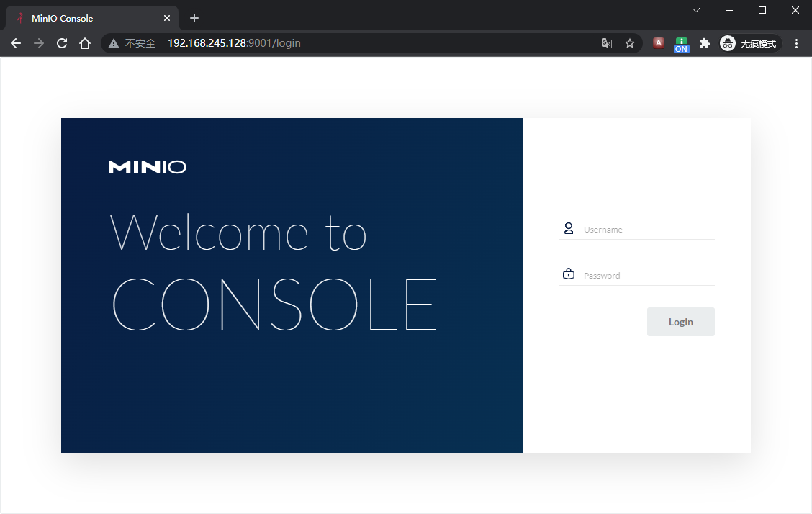Close the browser window
Image resolution: width=812 pixels, height=514 pixels.
[795, 10]
